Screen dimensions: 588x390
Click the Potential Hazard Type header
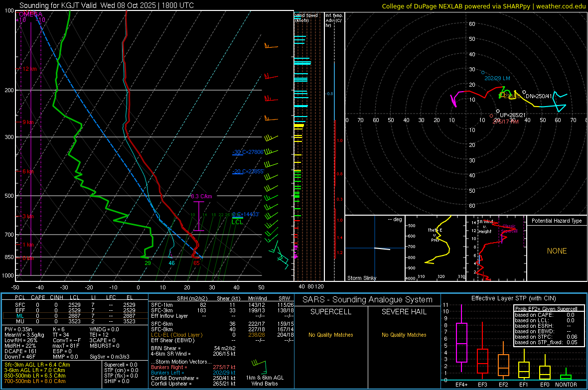tap(557, 221)
